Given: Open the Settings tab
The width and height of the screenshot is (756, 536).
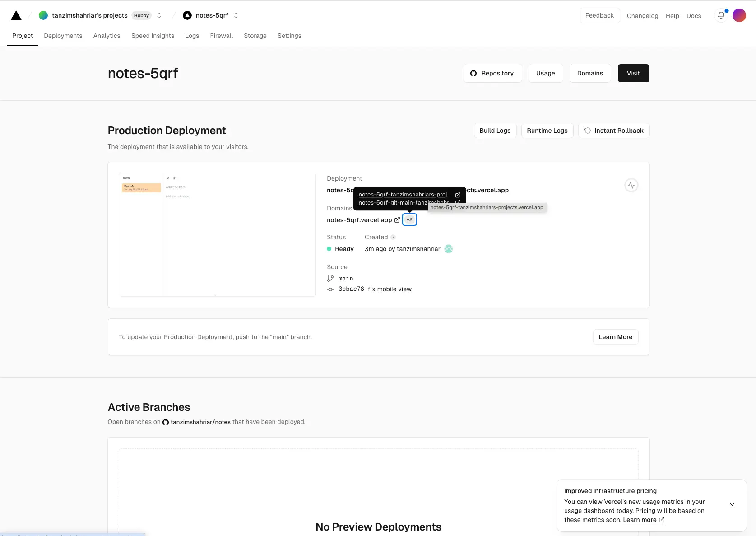Looking at the screenshot, I should [x=289, y=36].
